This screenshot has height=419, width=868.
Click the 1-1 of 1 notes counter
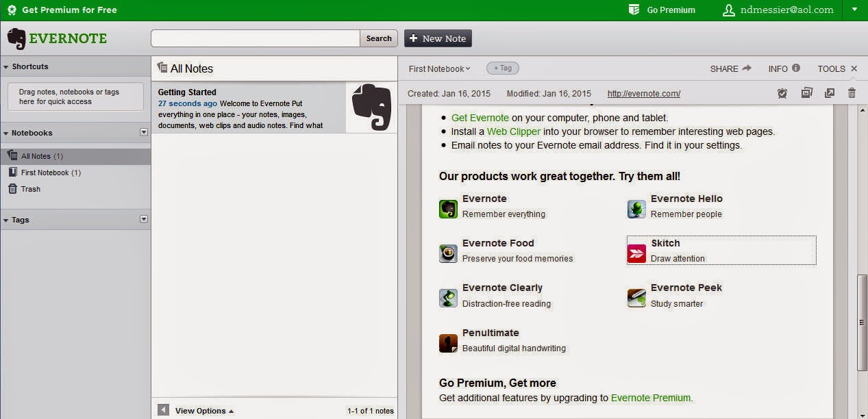371,411
